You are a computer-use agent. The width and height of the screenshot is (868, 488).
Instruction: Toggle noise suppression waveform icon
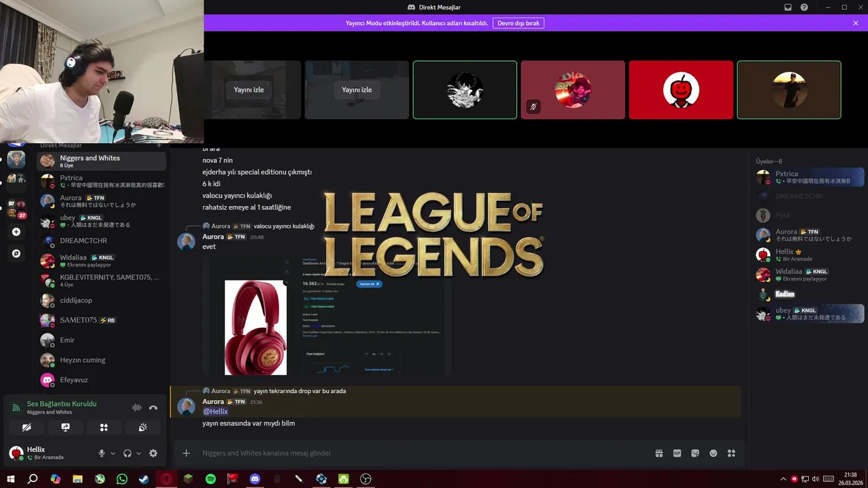point(137,407)
